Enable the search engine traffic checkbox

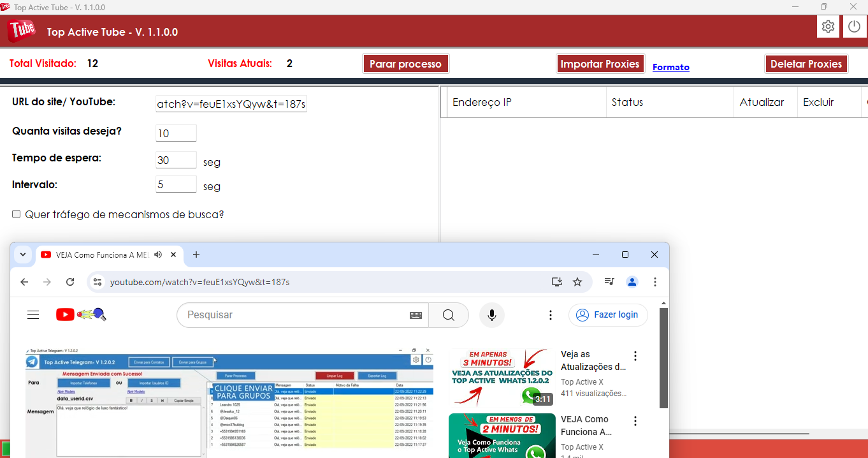coord(17,214)
